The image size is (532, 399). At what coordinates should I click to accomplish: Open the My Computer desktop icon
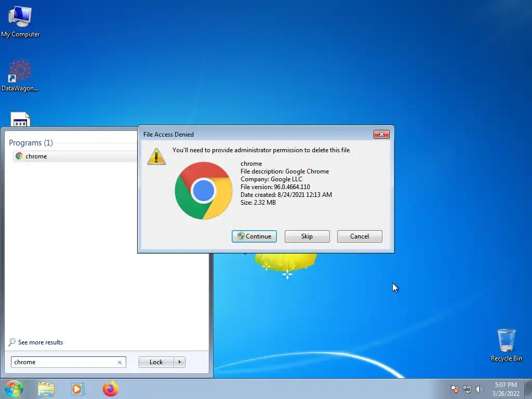click(20, 22)
